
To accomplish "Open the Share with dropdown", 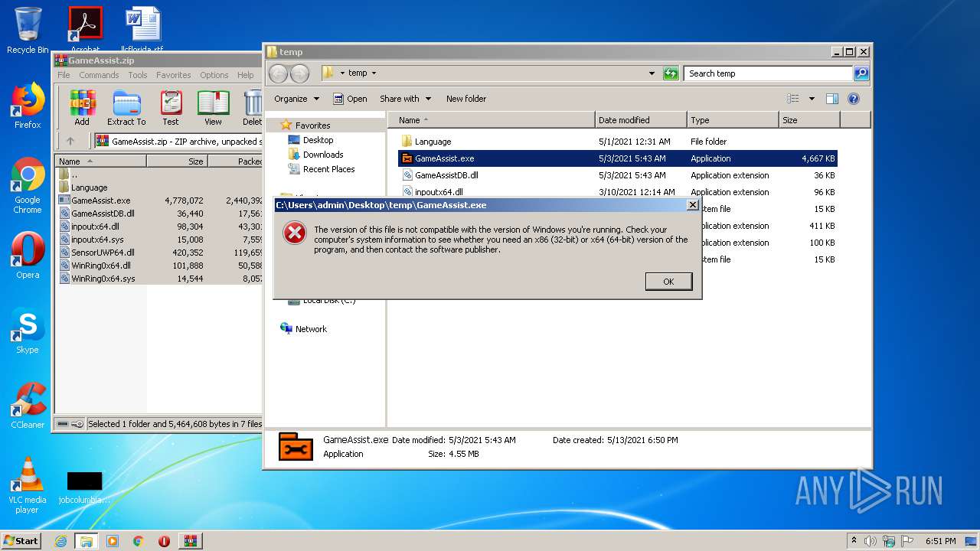I will tap(406, 99).
